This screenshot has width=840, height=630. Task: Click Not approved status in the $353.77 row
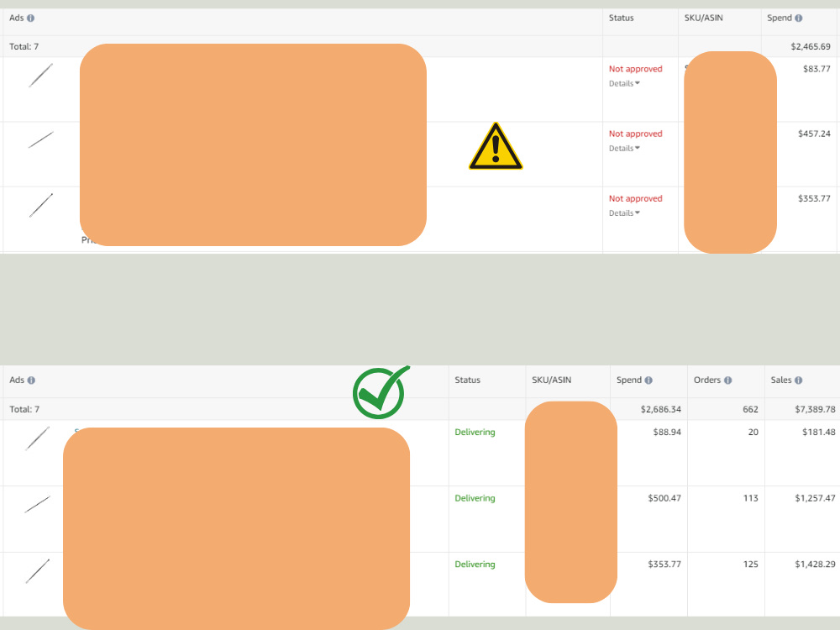(x=635, y=199)
